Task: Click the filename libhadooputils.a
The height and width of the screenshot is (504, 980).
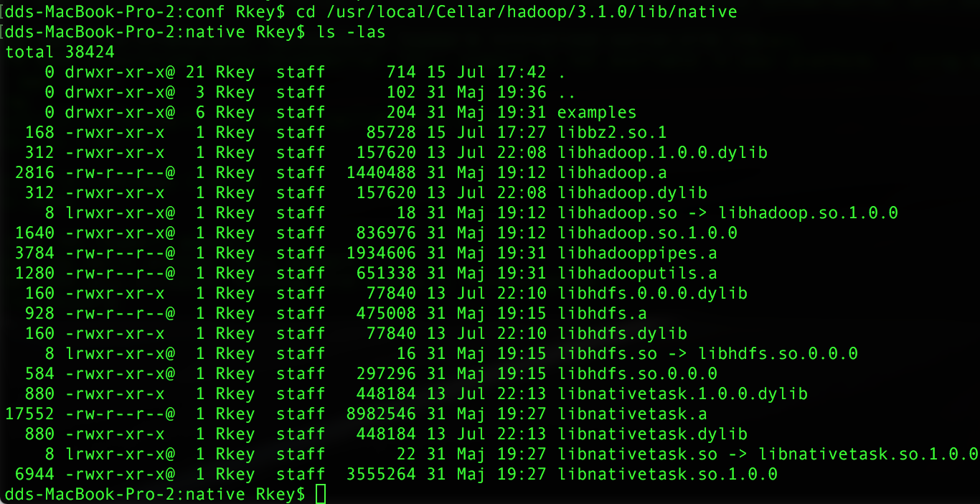Action: 637,274
